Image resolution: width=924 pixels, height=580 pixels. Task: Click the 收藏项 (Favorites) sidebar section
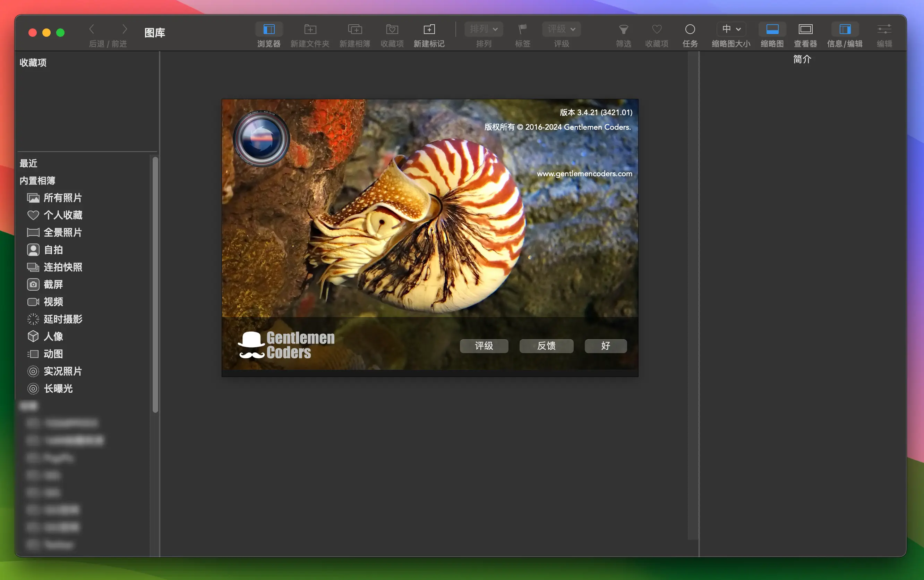click(x=33, y=62)
